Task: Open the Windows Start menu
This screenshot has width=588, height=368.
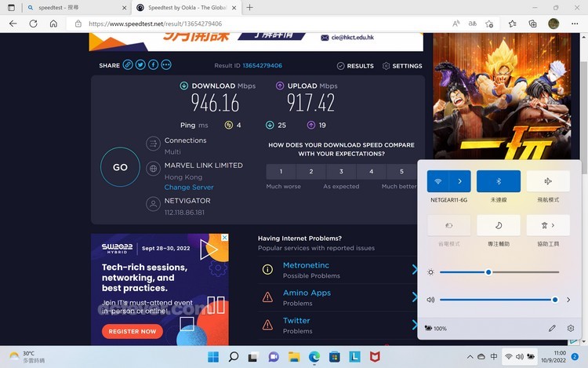Action: click(213, 357)
